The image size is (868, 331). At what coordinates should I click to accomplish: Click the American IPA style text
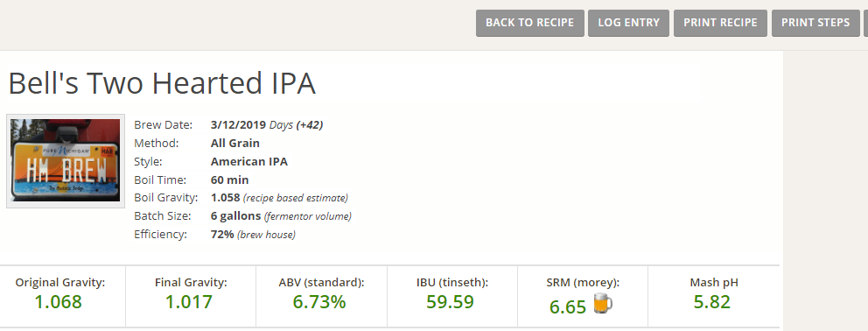click(x=249, y=162)
